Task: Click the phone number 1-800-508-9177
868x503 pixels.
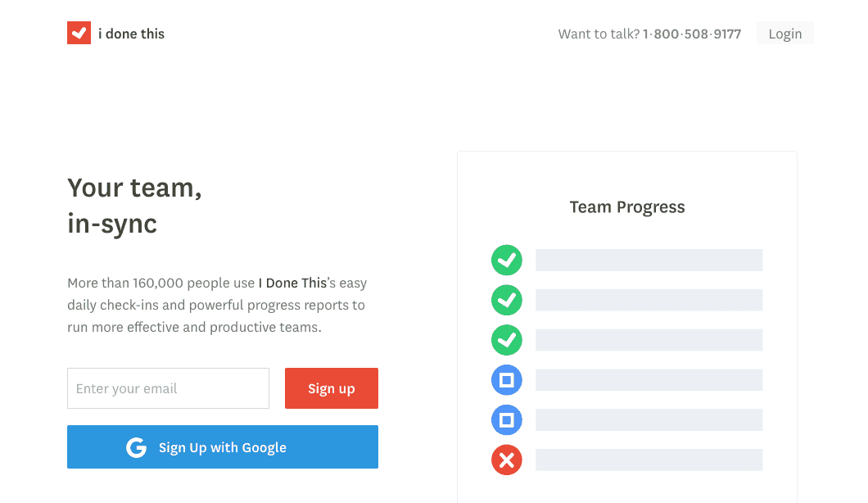Action: point(692,34)
